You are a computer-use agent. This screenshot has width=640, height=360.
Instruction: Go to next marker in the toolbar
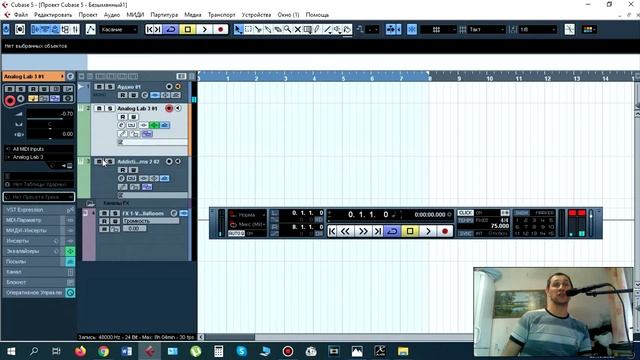(x=158, y=29)
